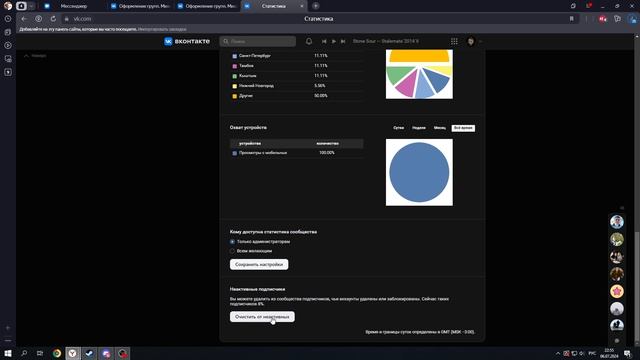Open the star badge avatar in chats
The width and height of the screenshot is (640, 360).
[x=617, y=291]
